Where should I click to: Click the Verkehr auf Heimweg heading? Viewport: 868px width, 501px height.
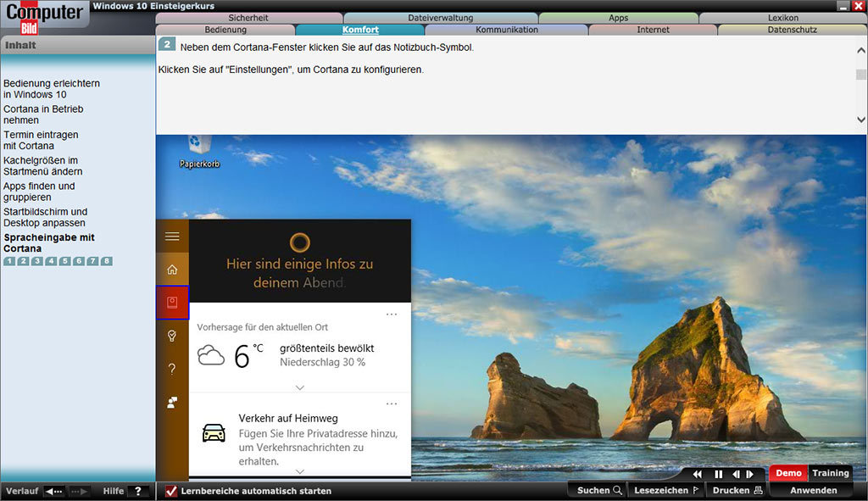click(288, 419)
